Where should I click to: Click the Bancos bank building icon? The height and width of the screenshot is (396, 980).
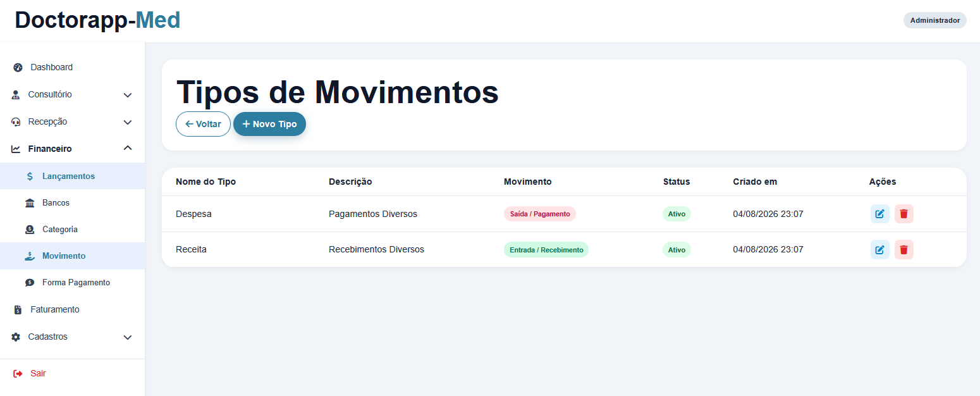(30, 203)
